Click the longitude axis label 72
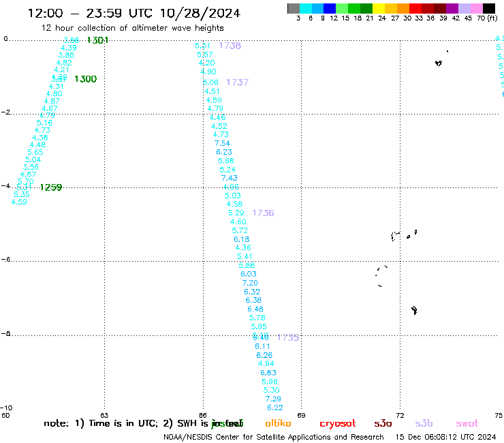Viewport: 504px width, 443px height. coord(400,415)
